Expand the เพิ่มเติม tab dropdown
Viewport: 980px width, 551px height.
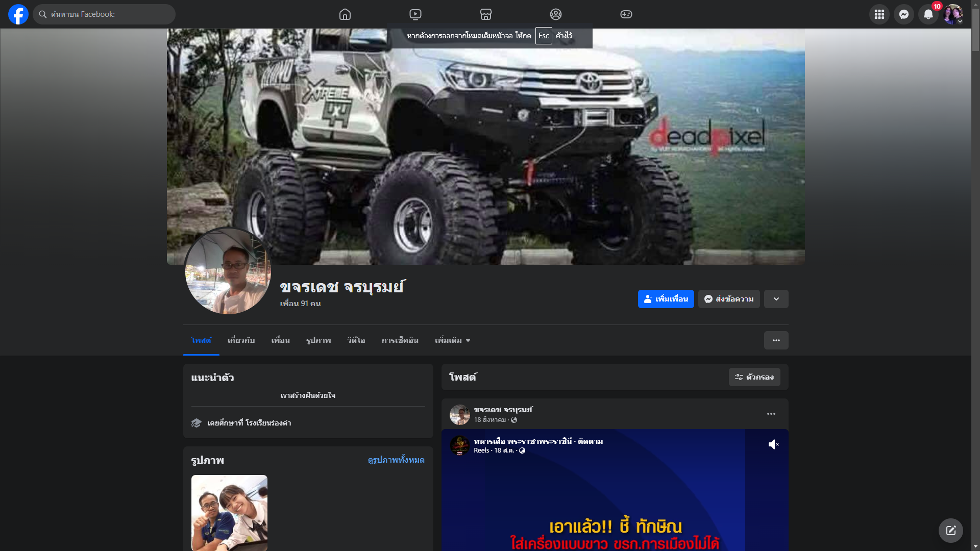[x=452, y=340]
